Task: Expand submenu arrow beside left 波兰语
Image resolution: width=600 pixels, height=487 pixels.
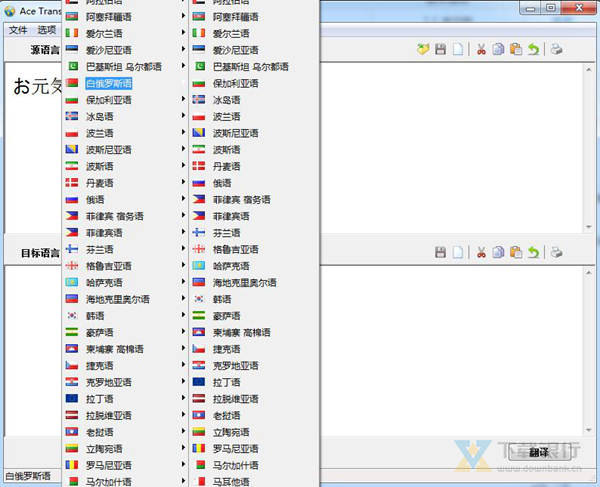Action: click(x=183, y=132)
